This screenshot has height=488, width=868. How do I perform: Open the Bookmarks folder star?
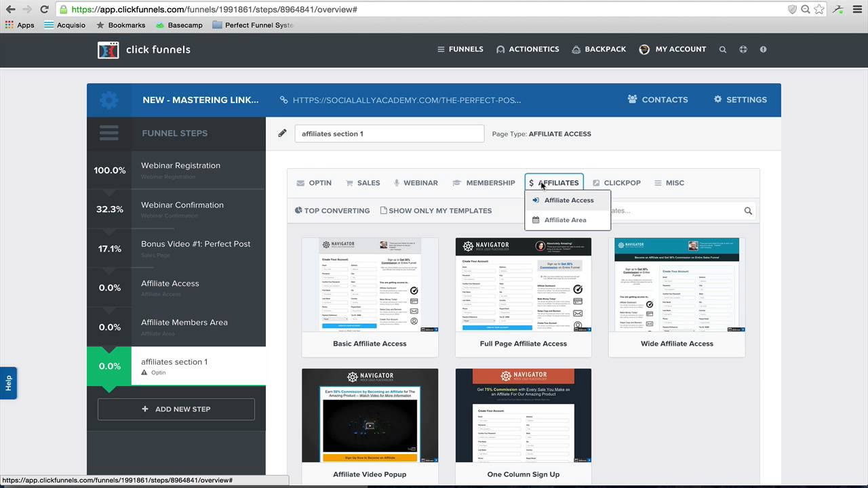click(121, 25)
